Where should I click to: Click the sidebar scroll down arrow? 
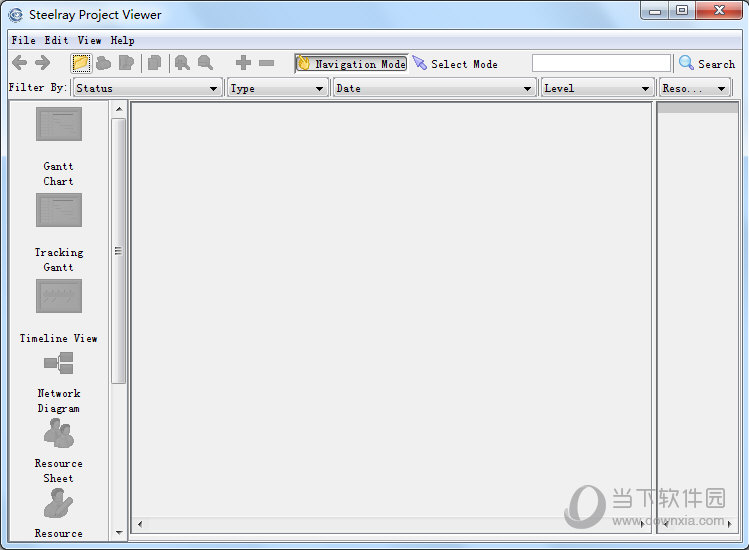pos(119,532)
